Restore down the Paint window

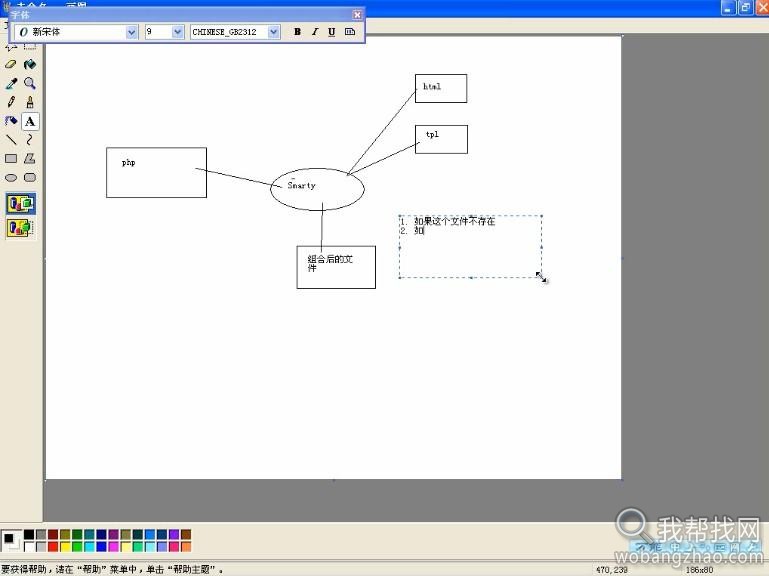pos(745,7)
